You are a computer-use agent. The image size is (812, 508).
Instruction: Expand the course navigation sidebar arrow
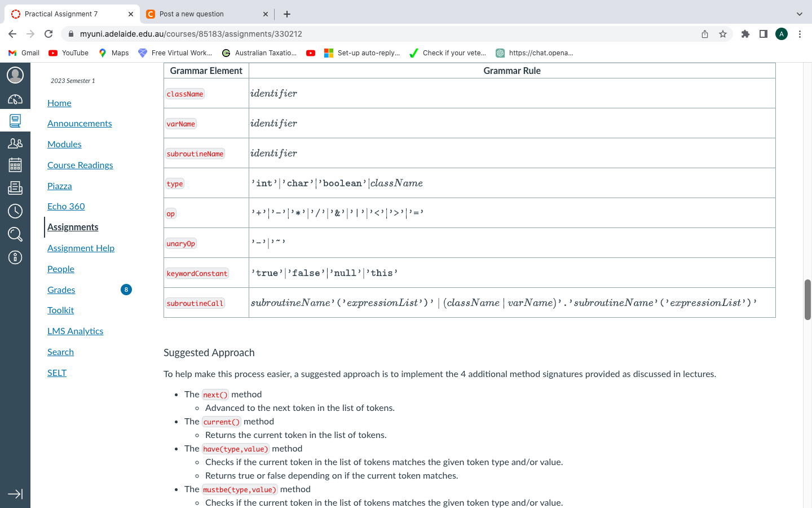pos(15,494)
